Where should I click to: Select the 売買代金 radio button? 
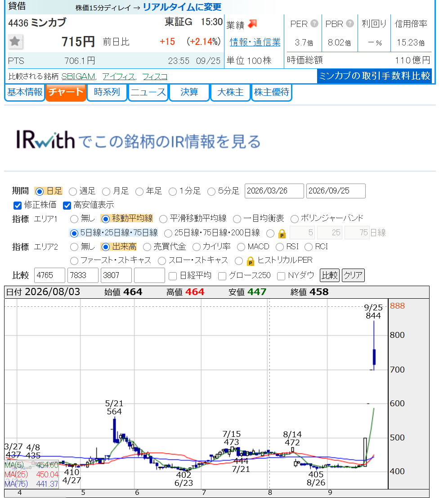pyautogui.click(x=147, y=247)
